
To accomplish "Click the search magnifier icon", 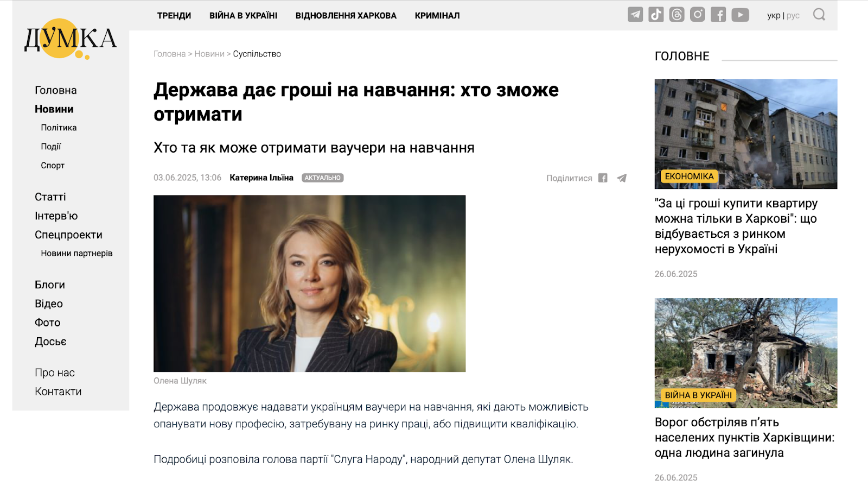I will 819,15.
